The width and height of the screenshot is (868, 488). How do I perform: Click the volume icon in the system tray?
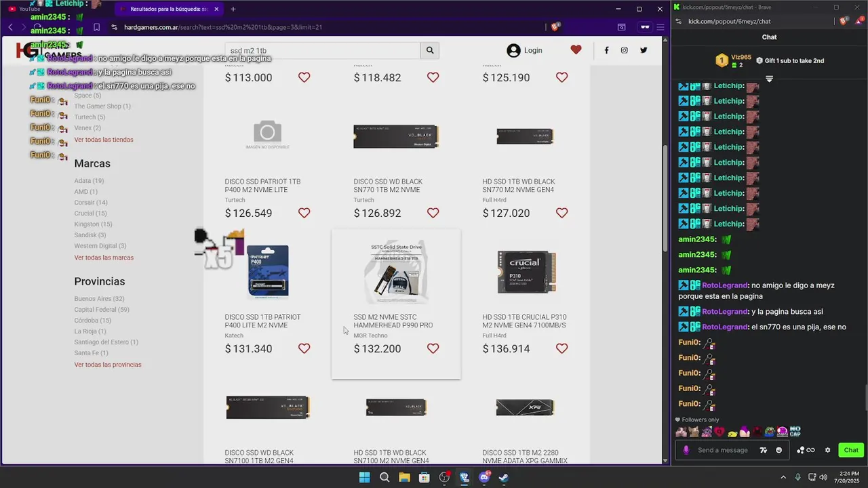823,477
